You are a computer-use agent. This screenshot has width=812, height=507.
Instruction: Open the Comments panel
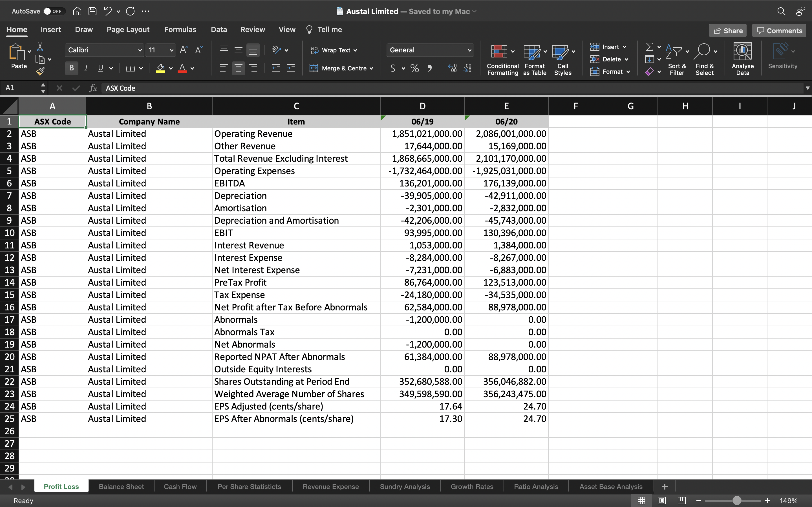779,30
